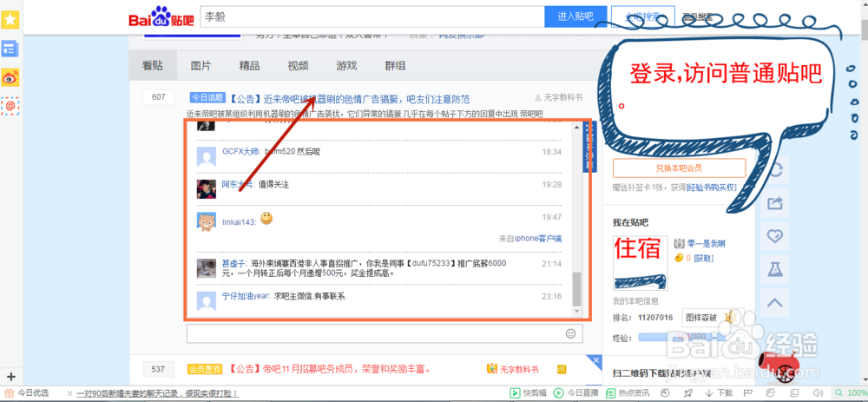Switch to the 图片 tab

pos(201,66)
